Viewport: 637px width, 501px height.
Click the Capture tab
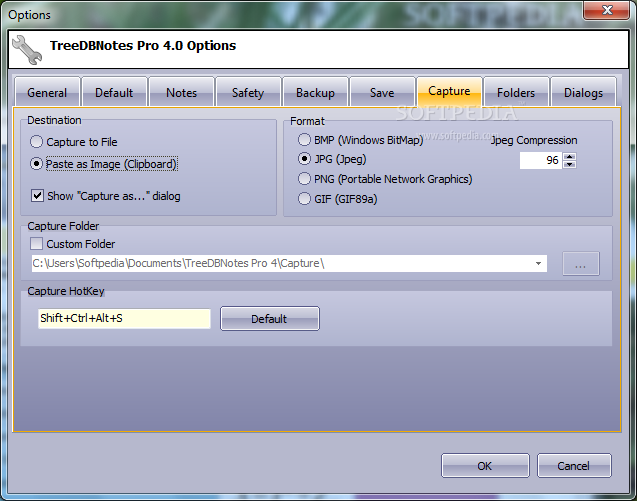coord(449,91)
